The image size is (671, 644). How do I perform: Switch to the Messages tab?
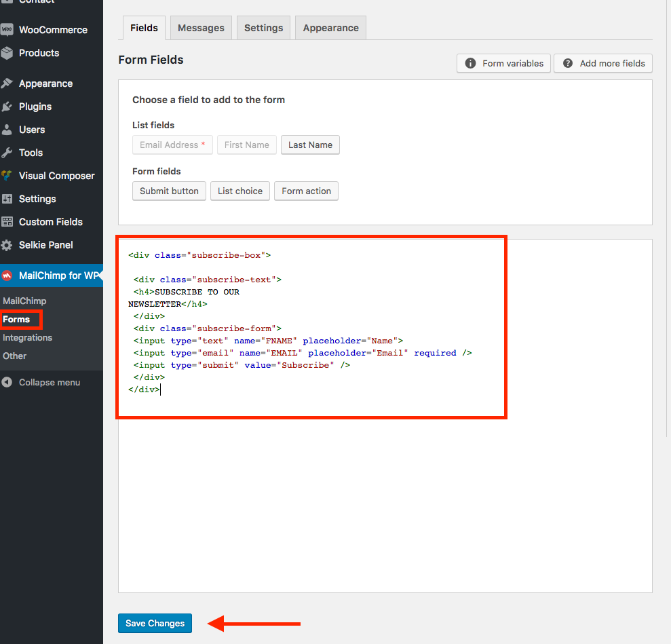pyautogui.click(x=200, y=28)
